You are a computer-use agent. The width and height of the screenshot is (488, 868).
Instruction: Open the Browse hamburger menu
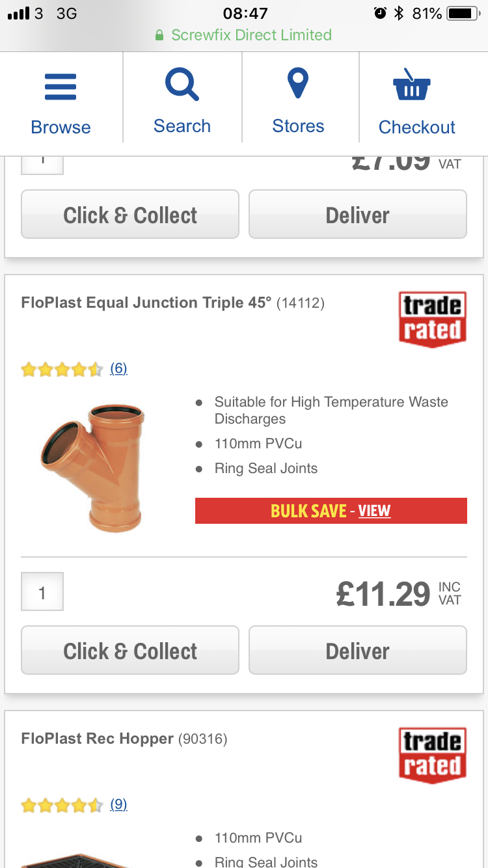(x=61, y=87)
